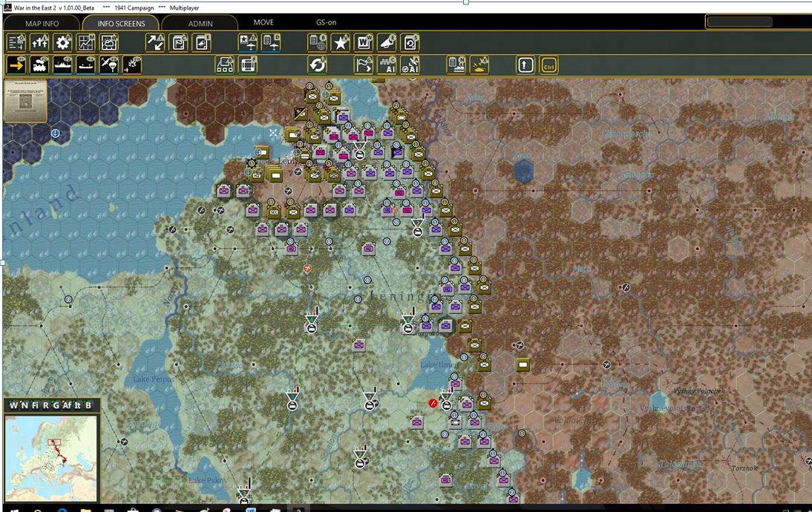The image size is (812, 512).
Task: Click the circular arrows undo icon (U)
Action: [317, 65]
